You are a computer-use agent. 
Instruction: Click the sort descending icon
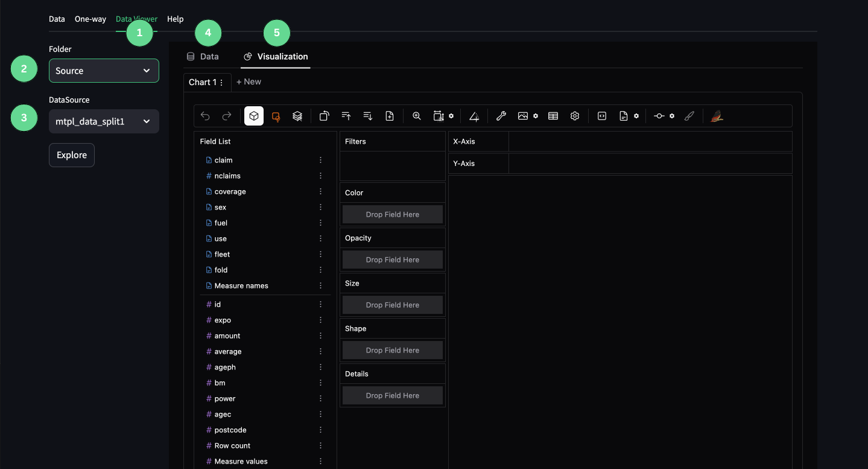368,116
